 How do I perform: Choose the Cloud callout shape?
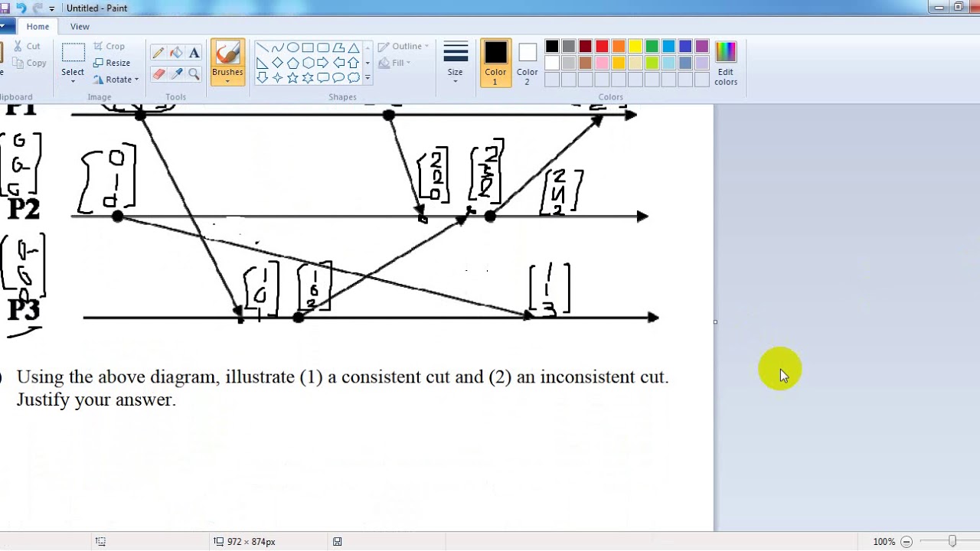click(354, 78)
